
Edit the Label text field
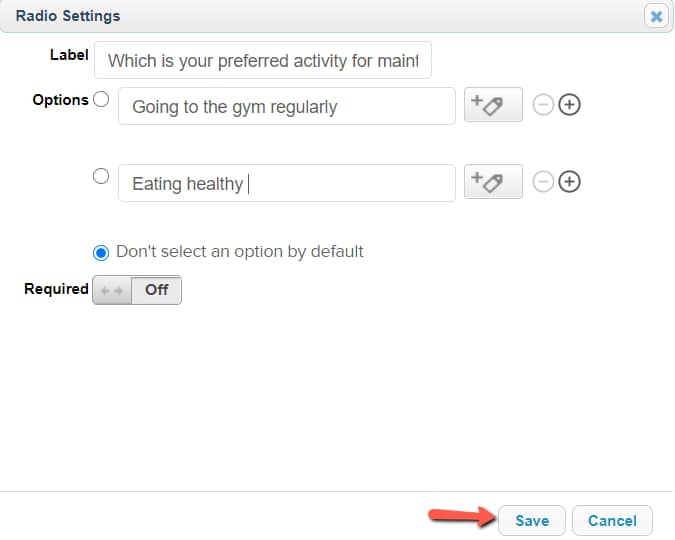click(x=263, y=60)
